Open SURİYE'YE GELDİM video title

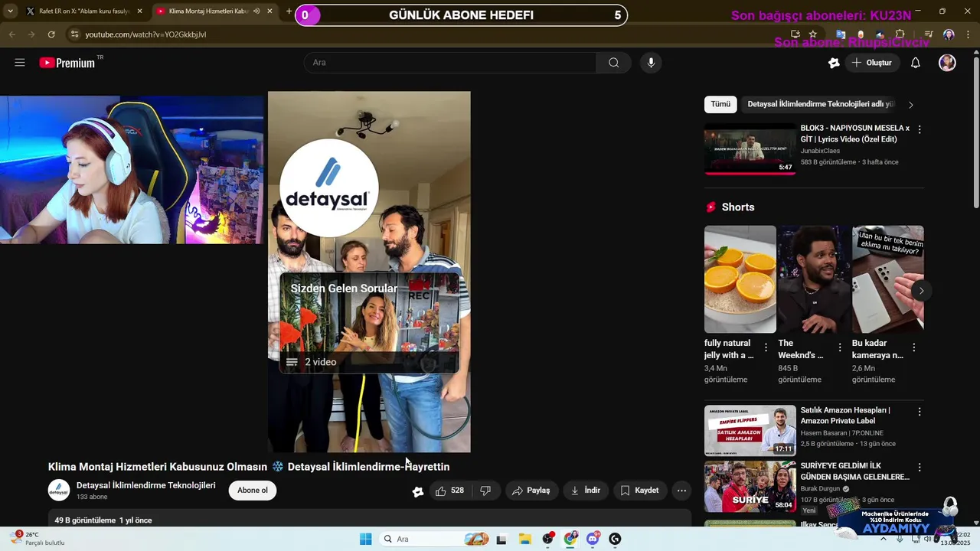854,471
